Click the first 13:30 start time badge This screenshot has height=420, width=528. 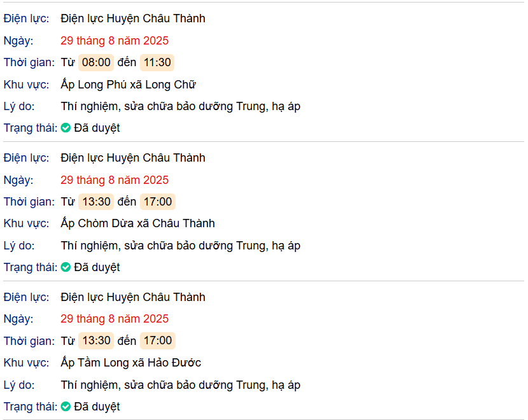[96, 202]
